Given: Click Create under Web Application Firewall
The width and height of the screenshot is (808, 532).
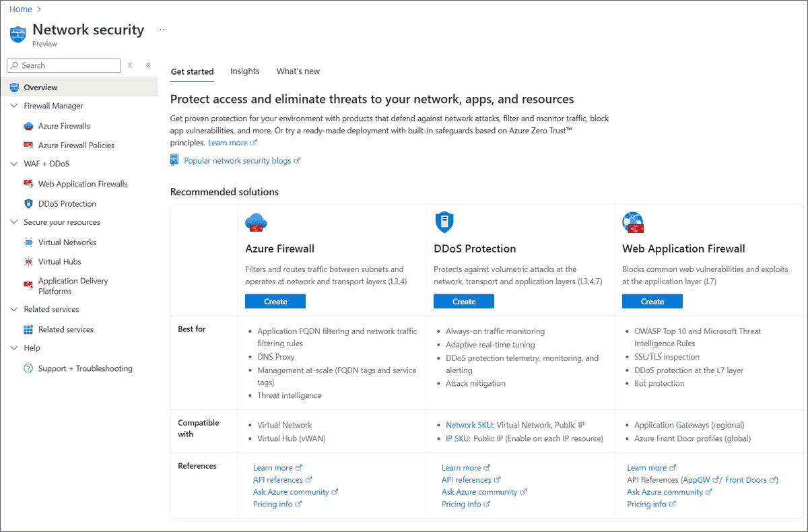Looking at the screenshot, I should 652,302.
